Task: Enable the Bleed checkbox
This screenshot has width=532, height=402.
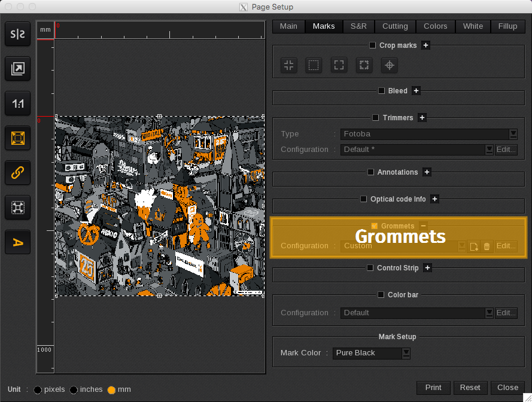Action: [x=382, y=91]
